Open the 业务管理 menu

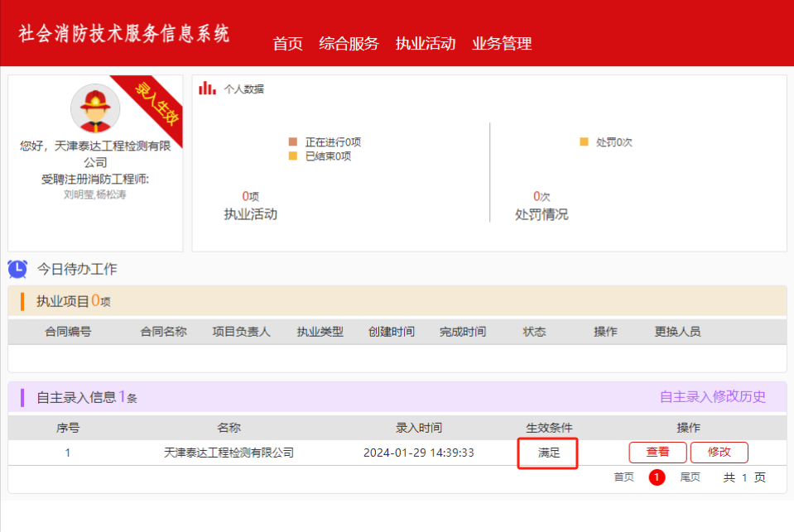click(502, 44)
